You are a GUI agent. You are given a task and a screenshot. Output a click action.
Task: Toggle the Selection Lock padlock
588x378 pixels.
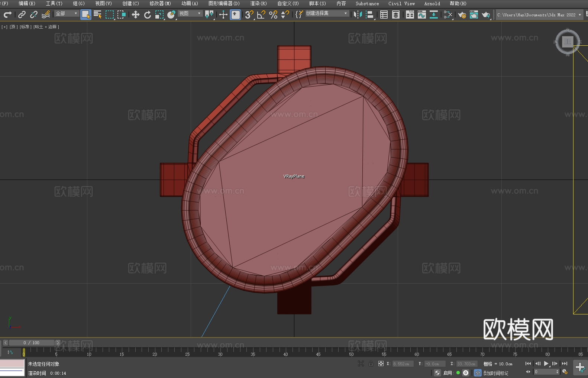(371, 364)
